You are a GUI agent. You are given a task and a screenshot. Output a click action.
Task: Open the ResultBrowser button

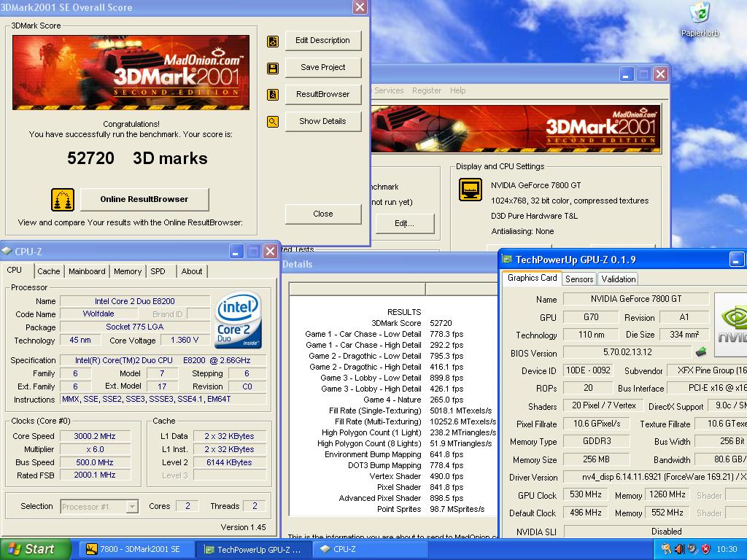click(323, 94)
